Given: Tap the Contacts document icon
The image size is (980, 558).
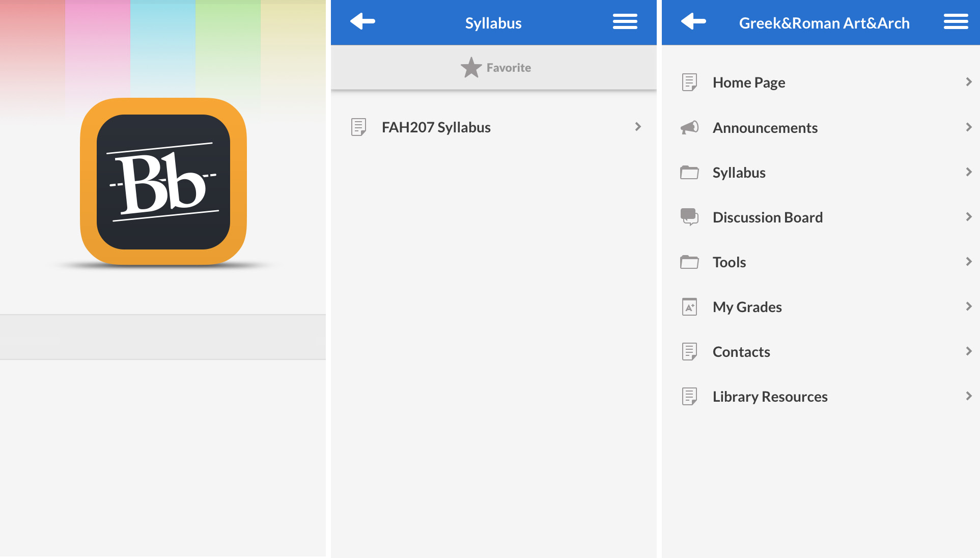Looking at the screenshot, I should pyautogui.click(x=689, y=351).
